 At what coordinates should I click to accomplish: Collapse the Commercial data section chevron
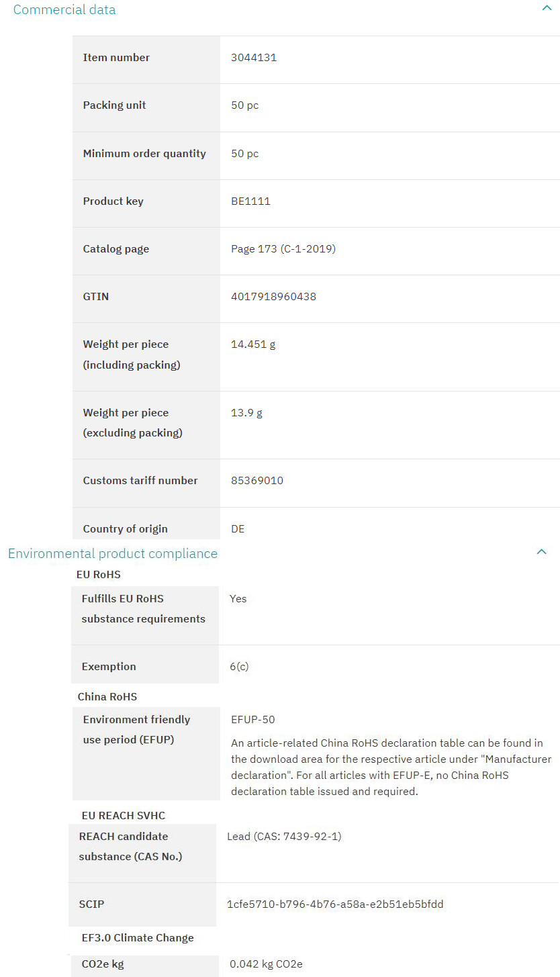(547, 9)
